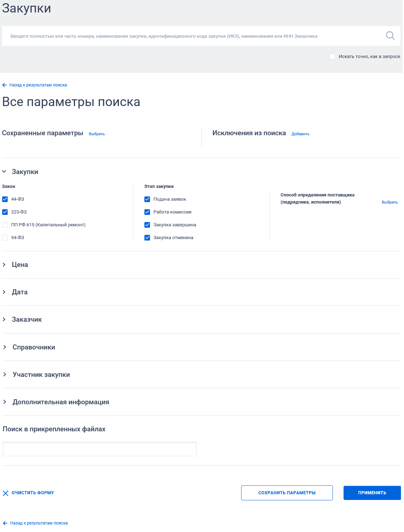The image size is (404, 532).
Task: Collapse the Закупки section chevron
Action: [x=4, y=172]
